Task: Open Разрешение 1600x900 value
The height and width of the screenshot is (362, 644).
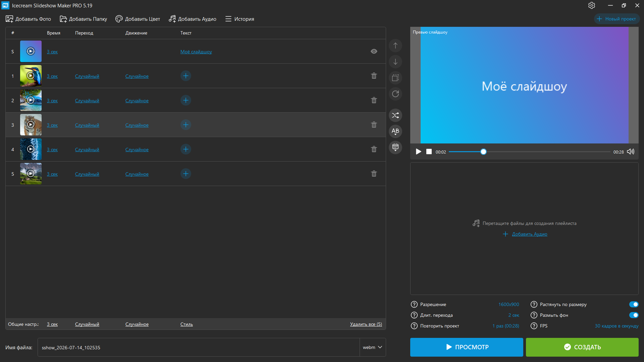Action: coord(509,304)
